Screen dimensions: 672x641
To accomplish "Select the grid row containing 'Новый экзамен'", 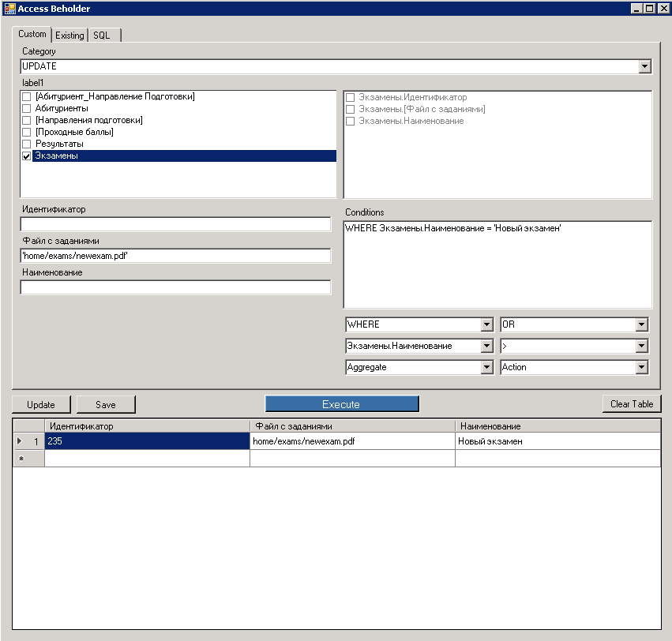I will [513, 440].
